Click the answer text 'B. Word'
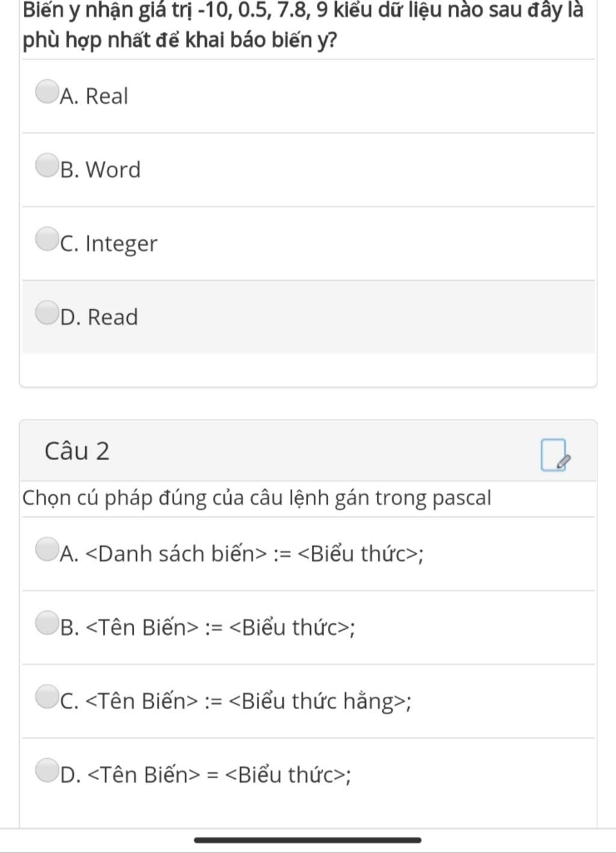Image resolution: width=616 pixels, height=853 pixels. tap(100, 170)
